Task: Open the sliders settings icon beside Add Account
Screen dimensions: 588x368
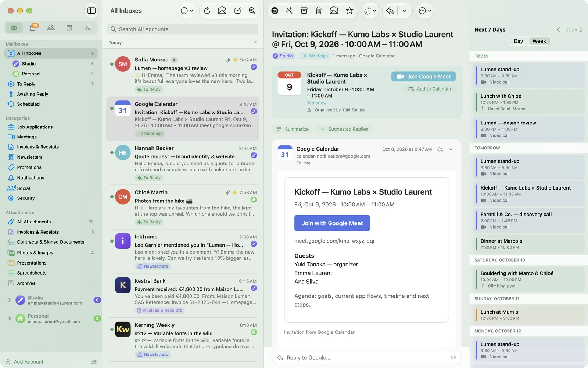Action: pos(94,362)
